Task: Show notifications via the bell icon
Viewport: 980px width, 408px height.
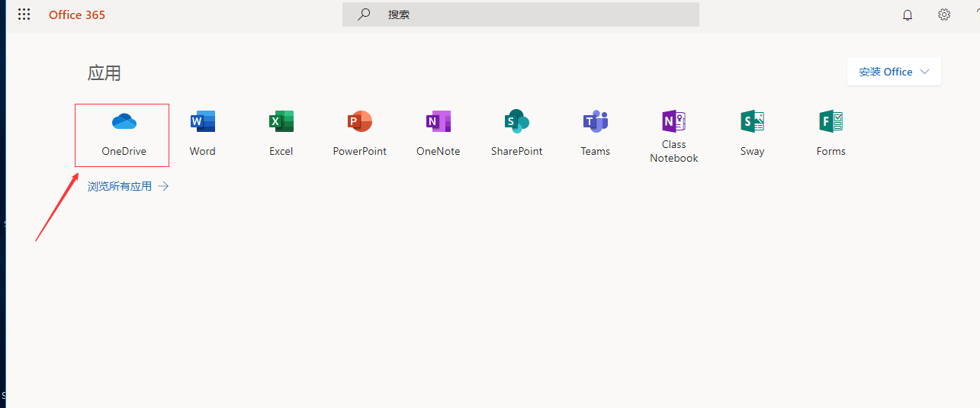Action: click(x=908, y=14)
